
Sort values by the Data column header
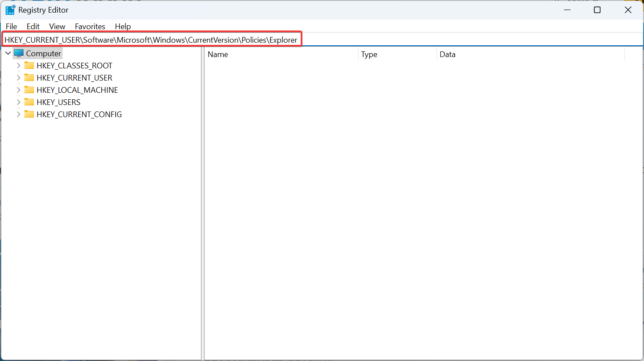530,54
